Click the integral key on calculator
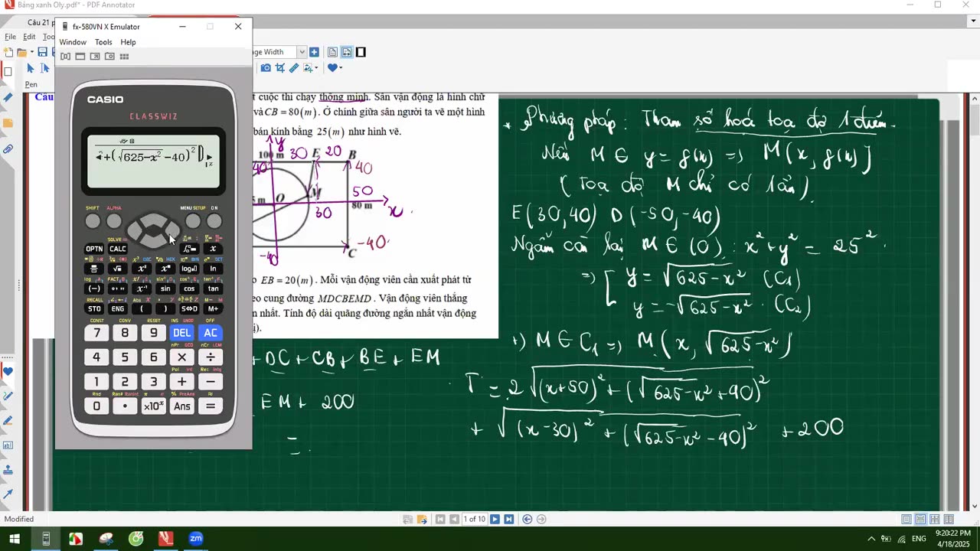 pyautogui.click(x=189, y=249)
